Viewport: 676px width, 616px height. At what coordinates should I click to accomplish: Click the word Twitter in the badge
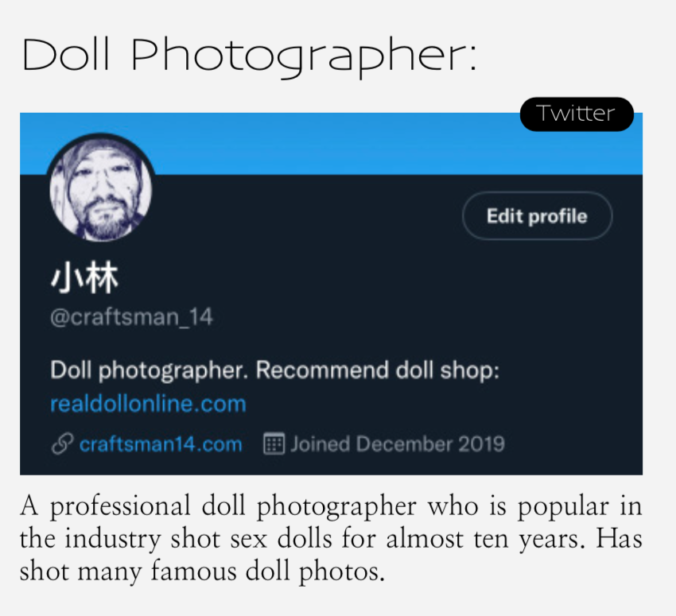576,114
